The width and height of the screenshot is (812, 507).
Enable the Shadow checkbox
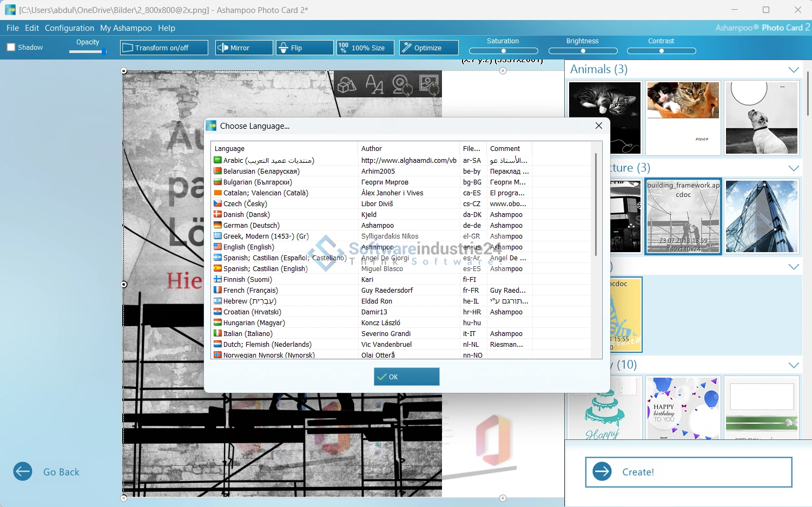11,48
